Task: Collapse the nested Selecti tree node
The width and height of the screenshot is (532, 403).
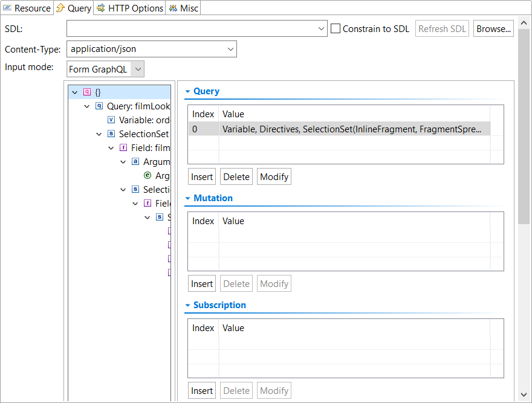Action: 123,190
